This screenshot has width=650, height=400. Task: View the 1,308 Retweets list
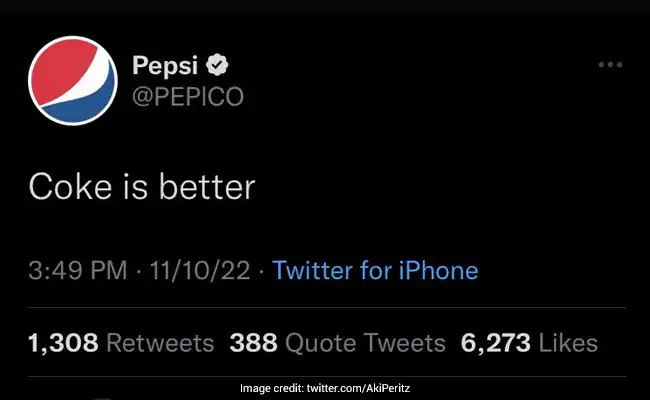[x=120, y=343]
